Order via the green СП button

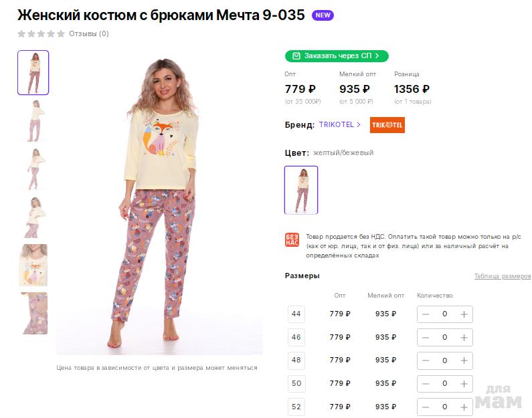click(x=336, y=56)
